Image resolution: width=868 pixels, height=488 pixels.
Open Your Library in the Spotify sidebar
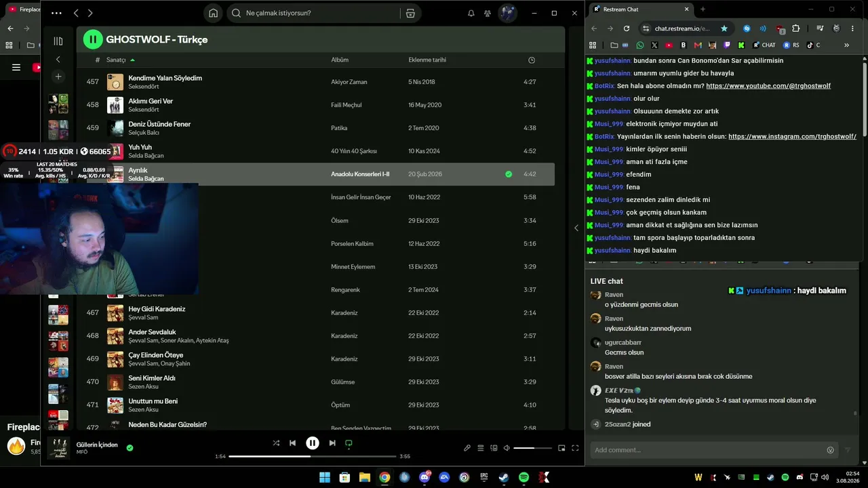click(58, 41)
